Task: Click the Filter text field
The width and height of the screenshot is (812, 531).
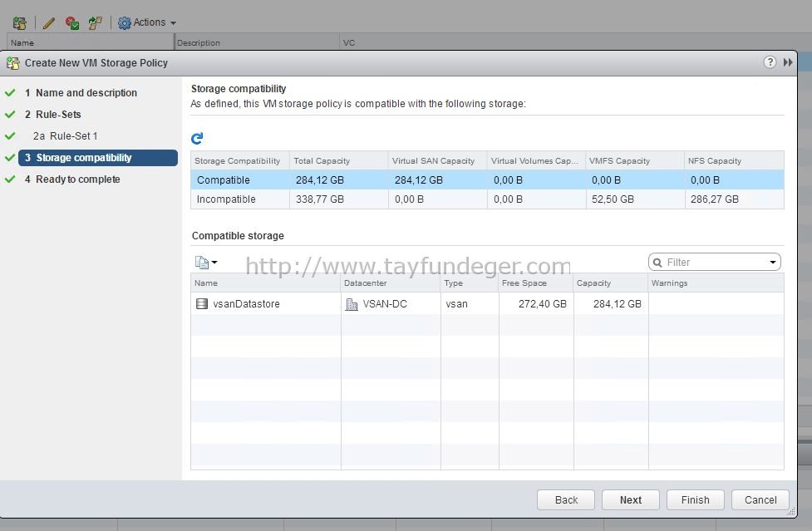Action: click(715, 263)
